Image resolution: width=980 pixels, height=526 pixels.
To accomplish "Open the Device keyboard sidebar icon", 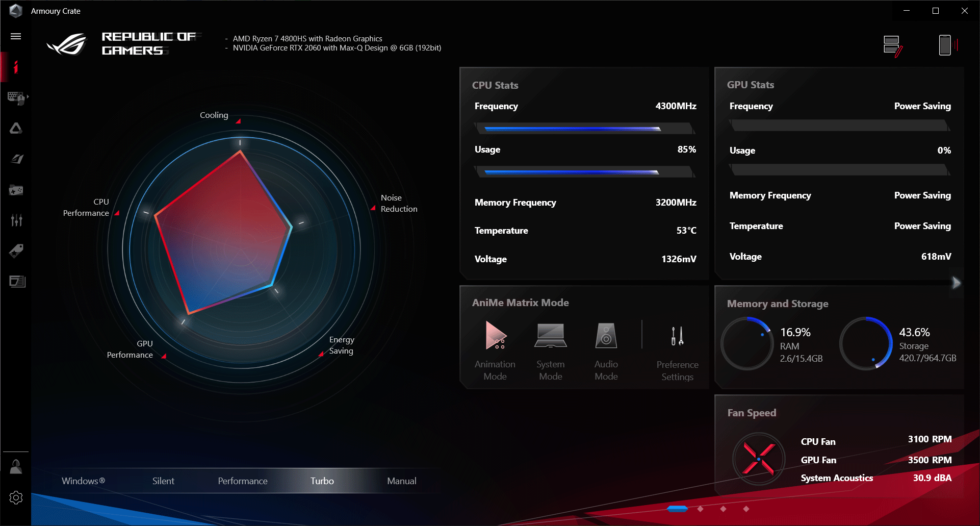I will [x=16, y=98].
